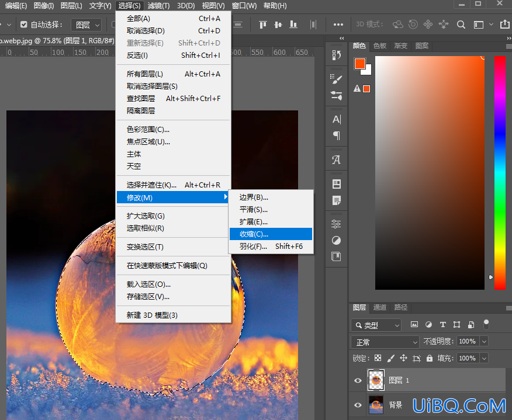
Task: Open the 滤镜(T) menu
Action: pos(159,5)
